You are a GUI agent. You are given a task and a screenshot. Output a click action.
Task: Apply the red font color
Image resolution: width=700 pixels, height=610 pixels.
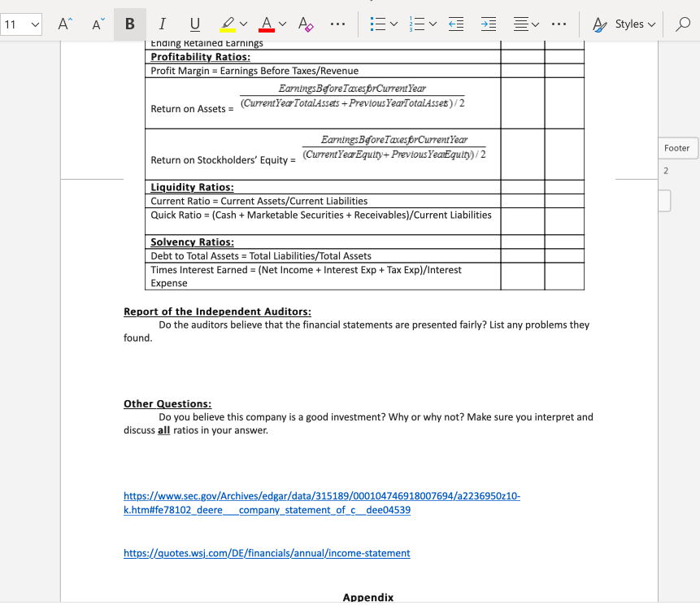pos(268,24)
